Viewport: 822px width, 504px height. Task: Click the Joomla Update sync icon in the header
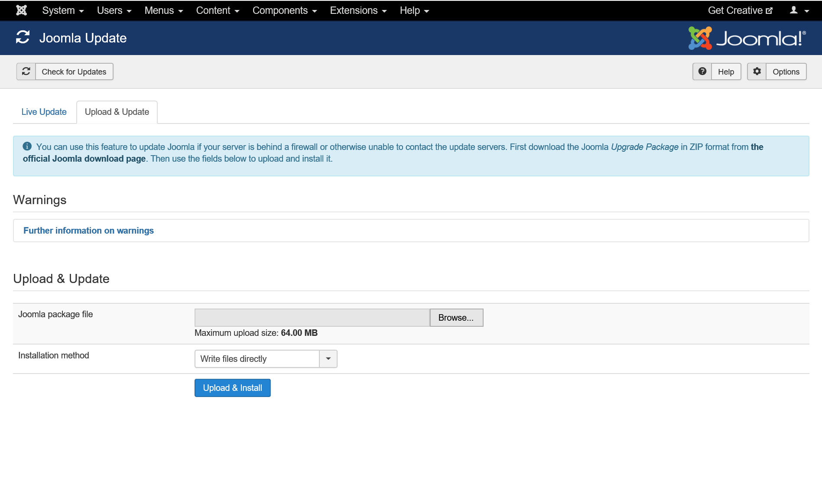pos(23,38)
